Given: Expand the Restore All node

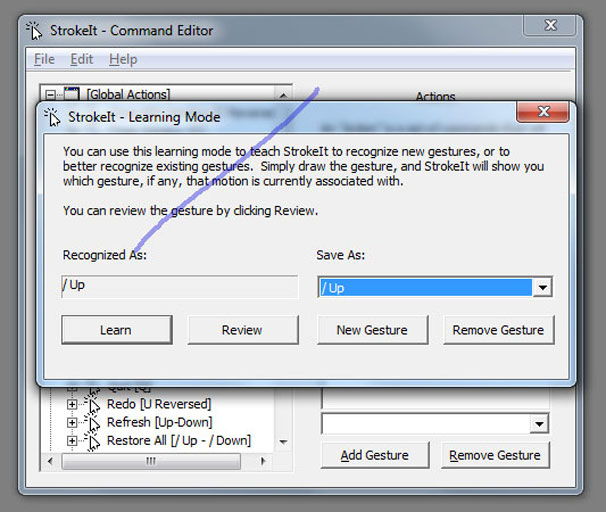Looking at the screenshot, I should click(x=71, y=441).
